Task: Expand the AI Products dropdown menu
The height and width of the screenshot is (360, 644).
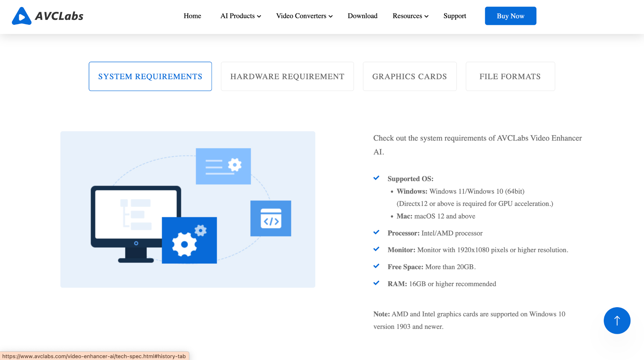Action: pyautogui.click(x=241, y=16)
